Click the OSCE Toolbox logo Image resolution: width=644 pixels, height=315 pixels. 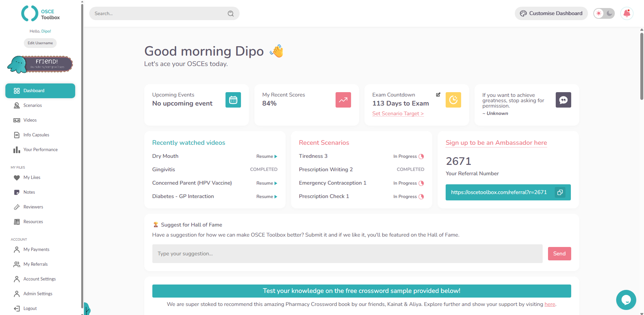point(40,14)
